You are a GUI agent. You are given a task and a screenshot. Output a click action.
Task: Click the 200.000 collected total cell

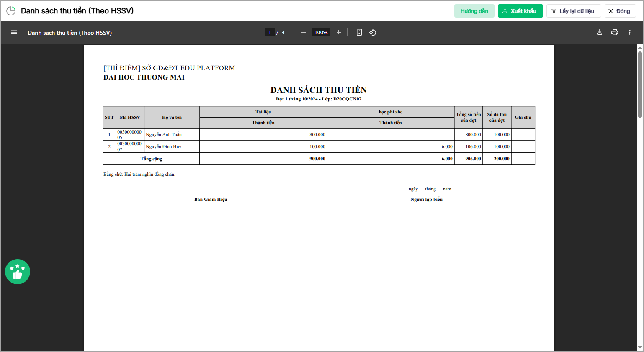(x=497, y=159)
